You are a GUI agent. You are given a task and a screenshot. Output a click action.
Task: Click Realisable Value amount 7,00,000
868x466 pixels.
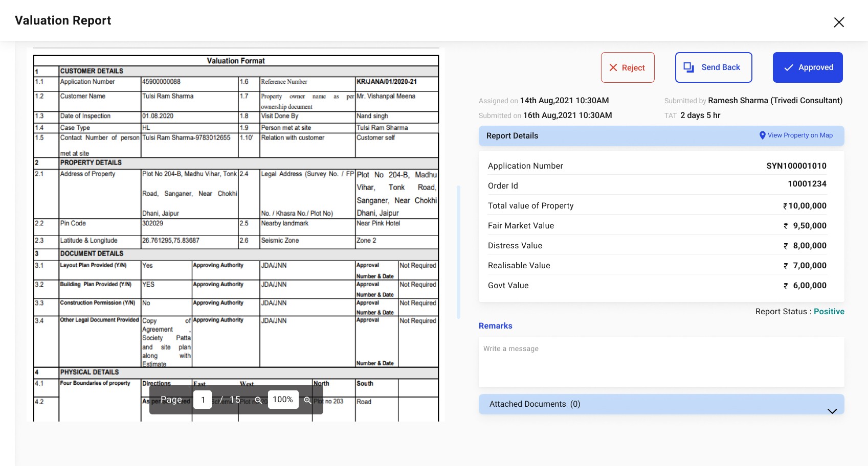pos(805,266)
